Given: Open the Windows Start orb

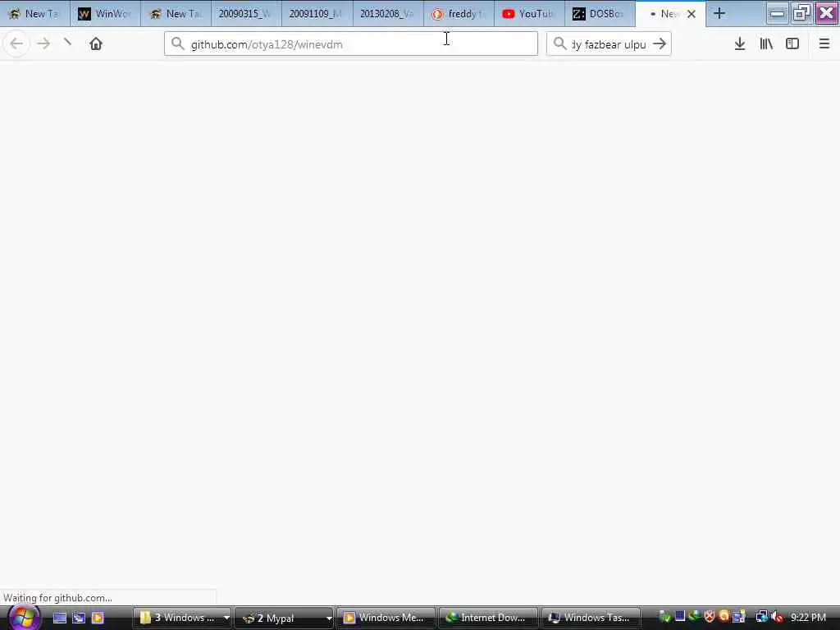Looking at the screenshot, I should tap(23, 617).
